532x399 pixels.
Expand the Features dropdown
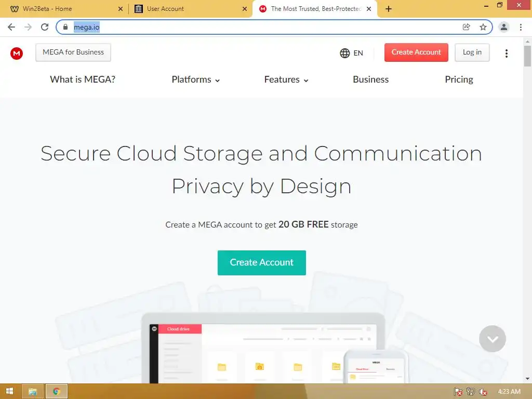[286, 79]
